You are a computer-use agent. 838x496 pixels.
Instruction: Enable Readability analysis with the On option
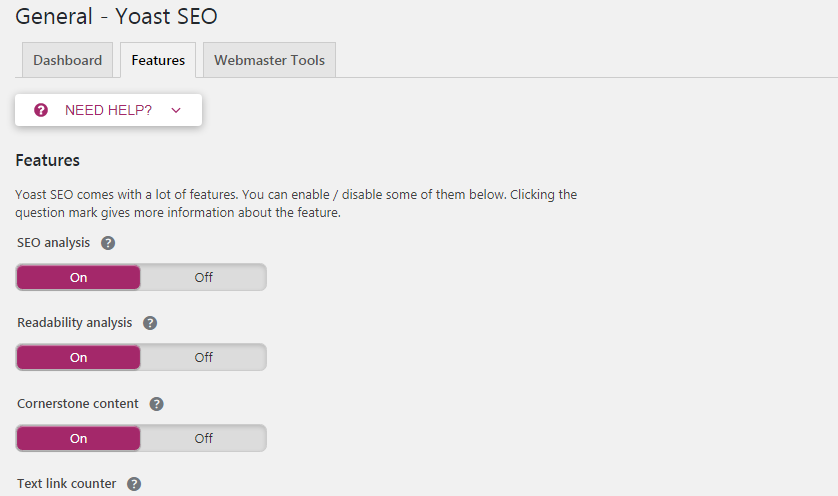[x=79, y=357]
